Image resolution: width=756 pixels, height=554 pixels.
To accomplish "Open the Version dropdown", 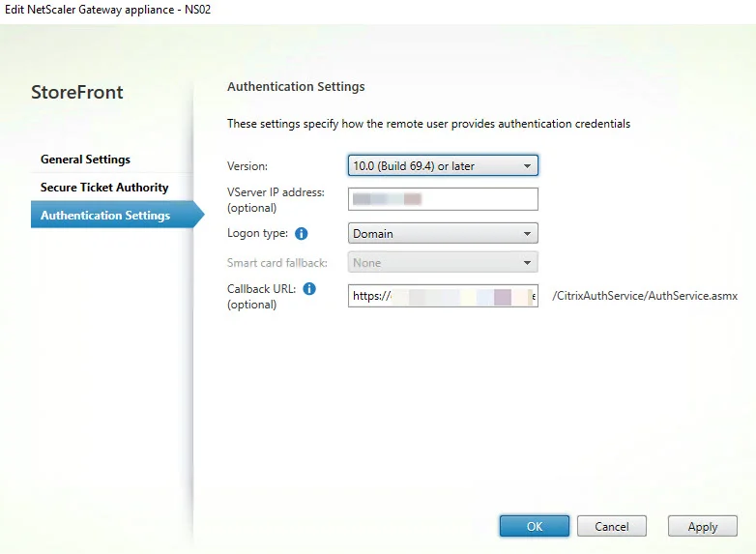I will (x=443, y=165).
